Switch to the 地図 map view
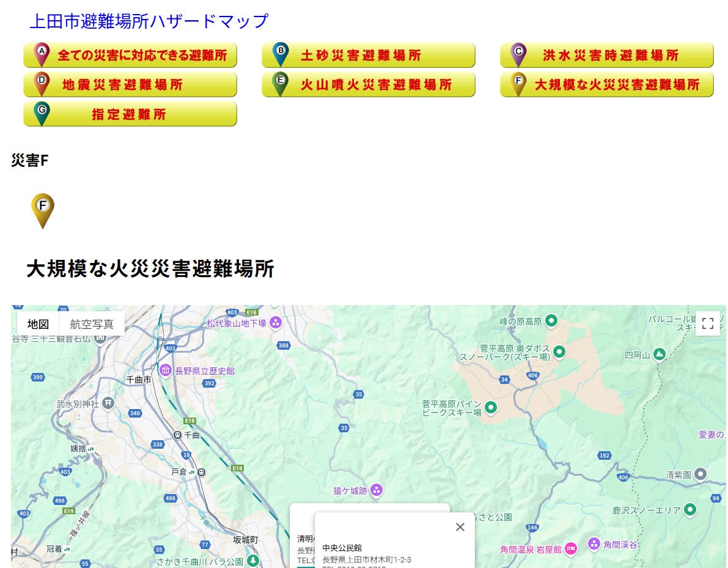Screen dimensions: 728x568 [x=37, y=324]
